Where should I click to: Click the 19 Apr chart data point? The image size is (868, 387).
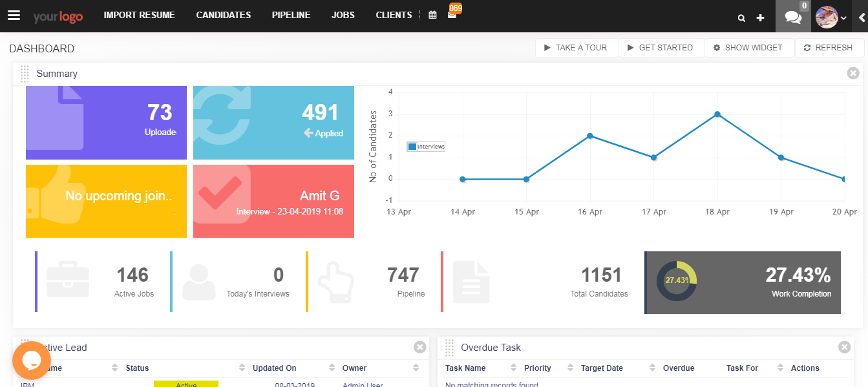click(781, 158)
